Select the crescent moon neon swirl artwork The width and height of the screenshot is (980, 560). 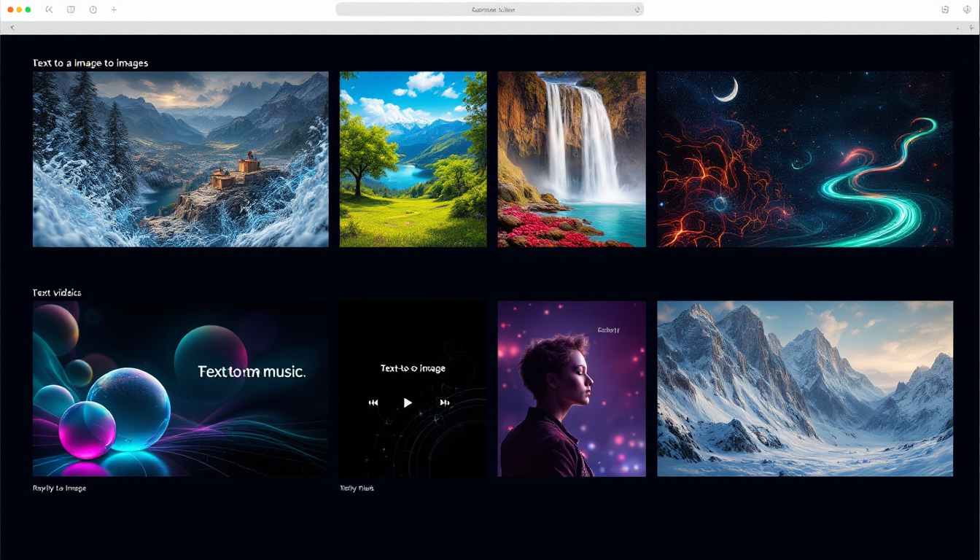pos(804,159)
